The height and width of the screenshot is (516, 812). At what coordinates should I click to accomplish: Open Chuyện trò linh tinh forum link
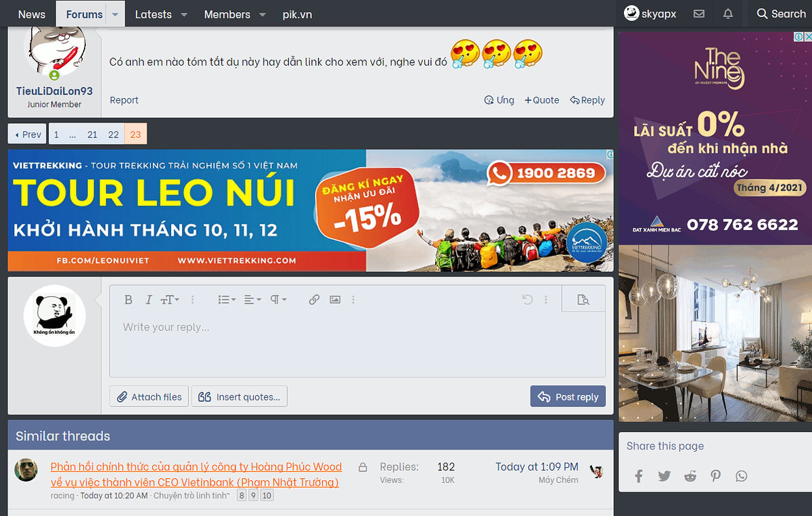tap(191, 496)
